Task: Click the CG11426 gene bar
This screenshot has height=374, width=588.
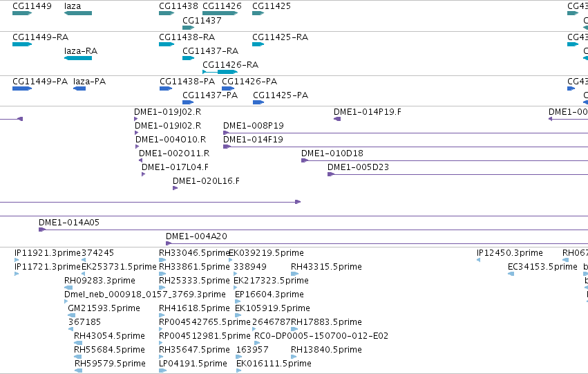Action: tap(220, 13)
